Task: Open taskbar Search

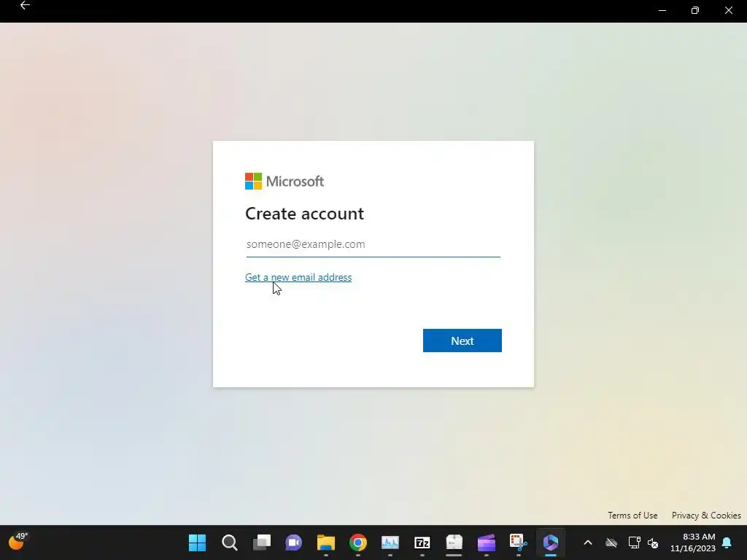Action: click(x=230, y=542)
